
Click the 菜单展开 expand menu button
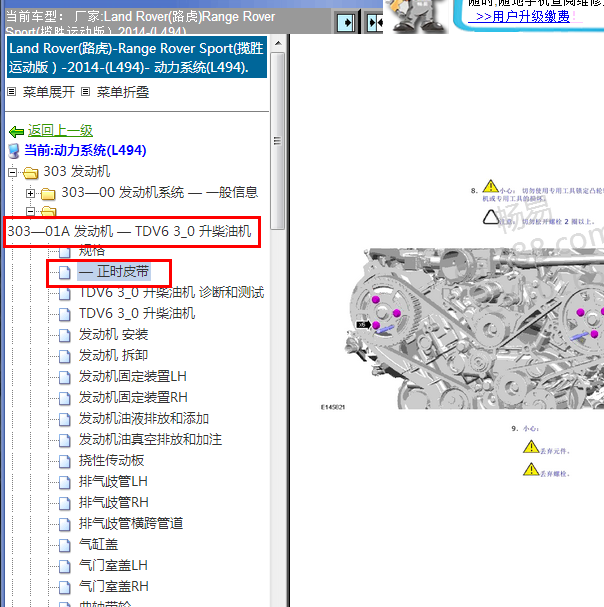pyautogui.click(x=48, y=92)
